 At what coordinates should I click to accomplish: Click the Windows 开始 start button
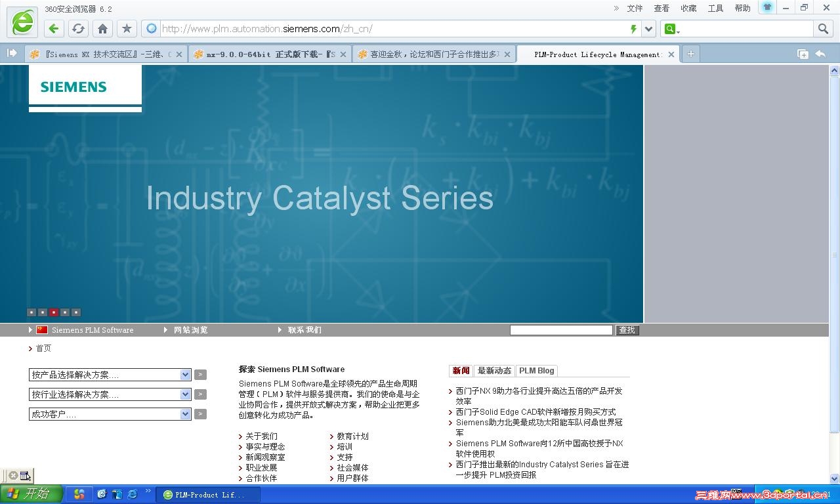31,494
